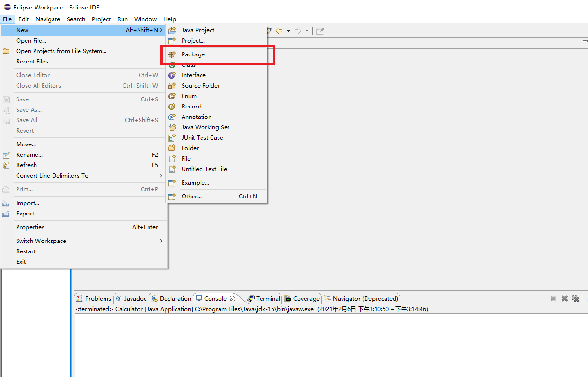Click the pin editor toolbar icon
Image resolution: width=588 pixels, height=377 pixels.
coord(320,31)
